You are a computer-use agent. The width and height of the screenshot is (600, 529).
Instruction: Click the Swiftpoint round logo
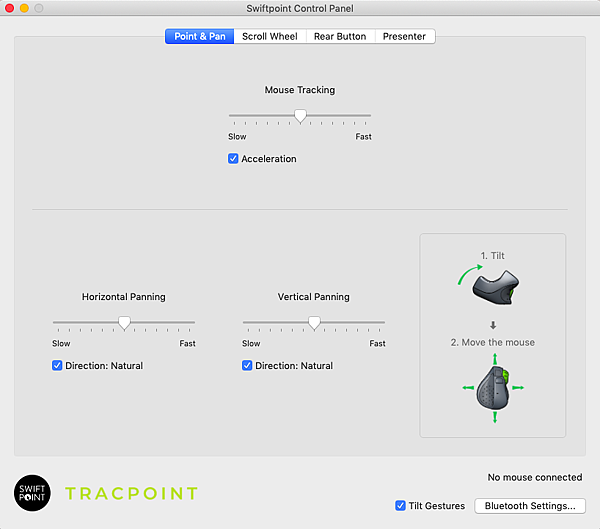32,493
